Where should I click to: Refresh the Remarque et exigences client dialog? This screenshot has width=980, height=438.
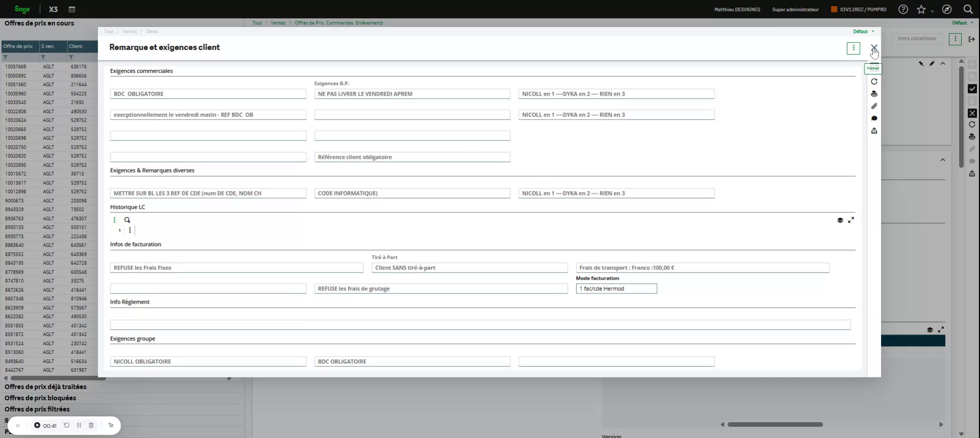[x=874, y=82]
